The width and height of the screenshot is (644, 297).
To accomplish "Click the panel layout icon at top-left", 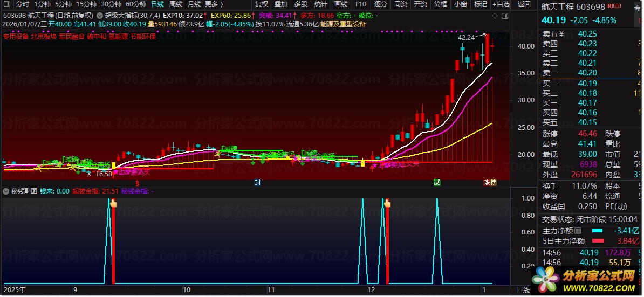I will click(x=7, y=4).
